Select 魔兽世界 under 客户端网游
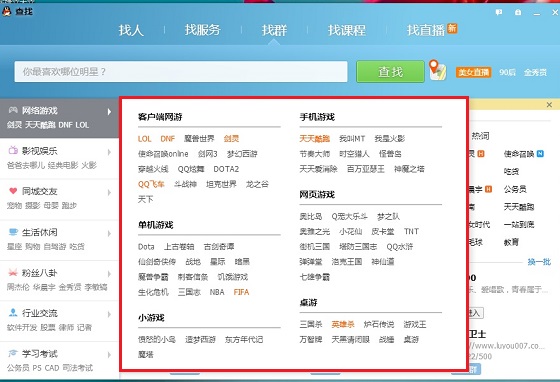560x382 pixels. point(199,139)
